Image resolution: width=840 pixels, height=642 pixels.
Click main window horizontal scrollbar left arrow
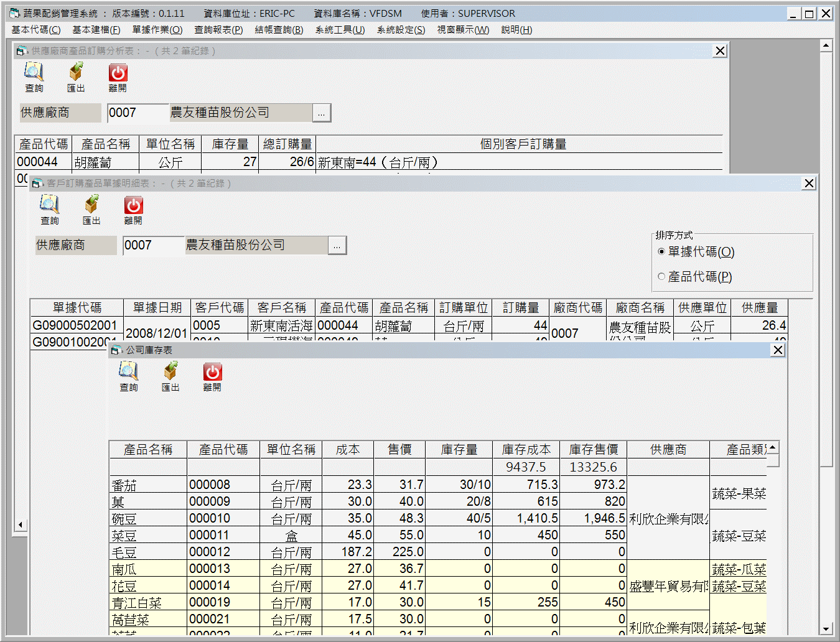tap(21, 525)
